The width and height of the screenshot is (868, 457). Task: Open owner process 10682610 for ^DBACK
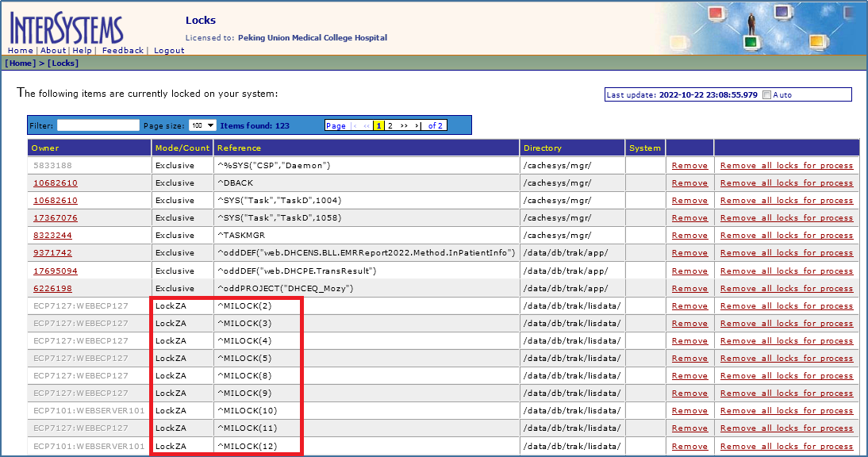coord(56,183)
